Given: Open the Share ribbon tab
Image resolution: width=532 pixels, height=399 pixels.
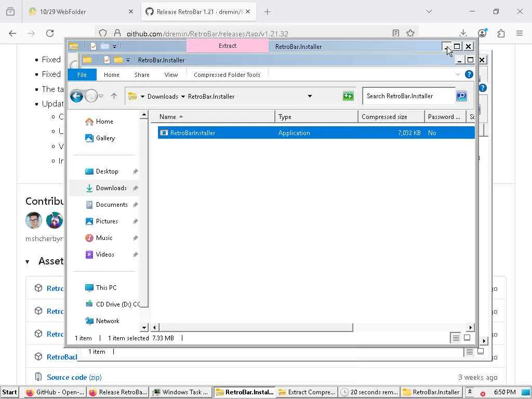Looking at the screenshot, I should pyautogui.click(x=142, y=75).
